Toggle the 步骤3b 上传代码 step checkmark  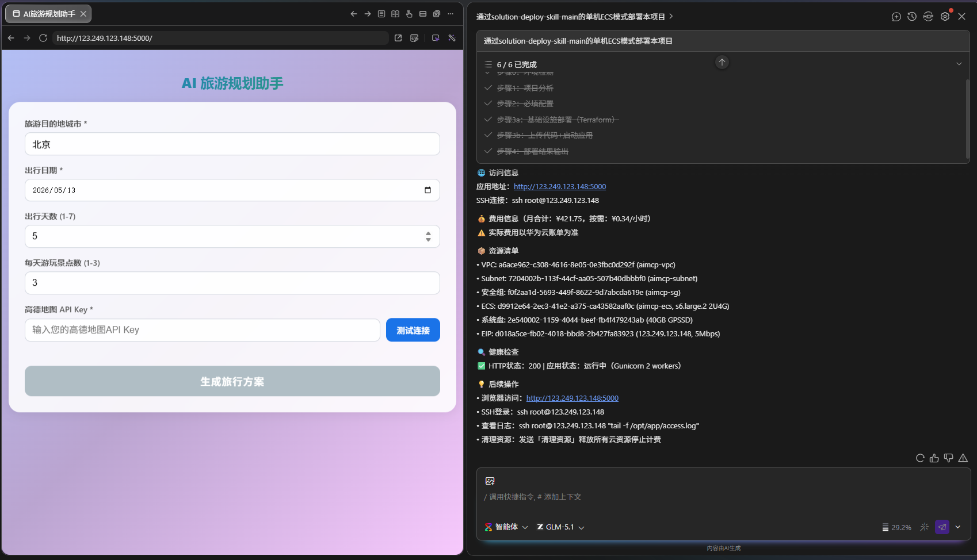tap(488, 135)
